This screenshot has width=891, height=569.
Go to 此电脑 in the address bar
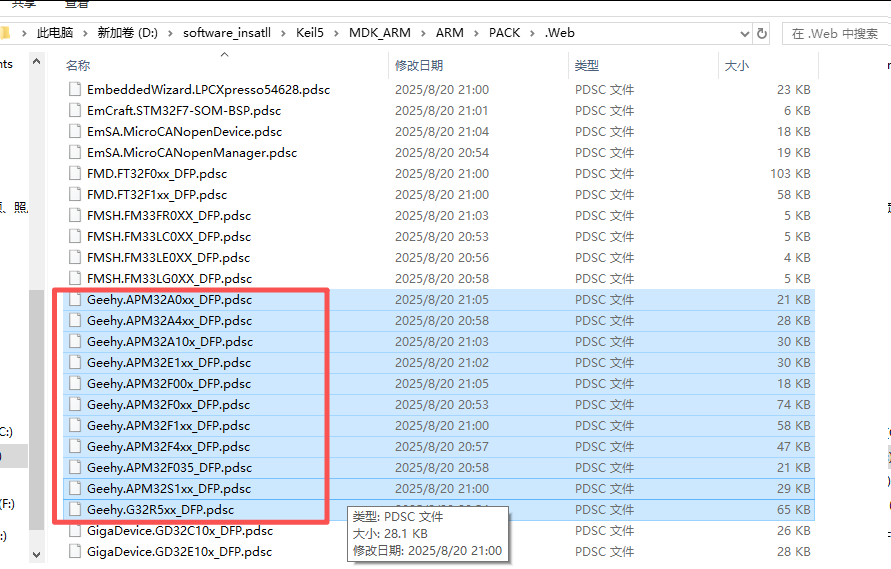pyautogui.click(x=55, y=33)
